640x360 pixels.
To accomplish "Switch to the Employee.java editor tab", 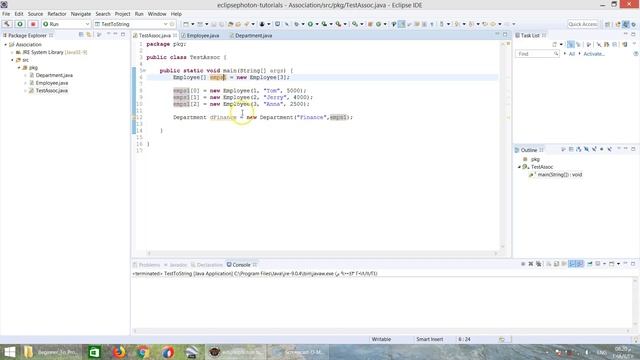I will click(x=203, y=36).
